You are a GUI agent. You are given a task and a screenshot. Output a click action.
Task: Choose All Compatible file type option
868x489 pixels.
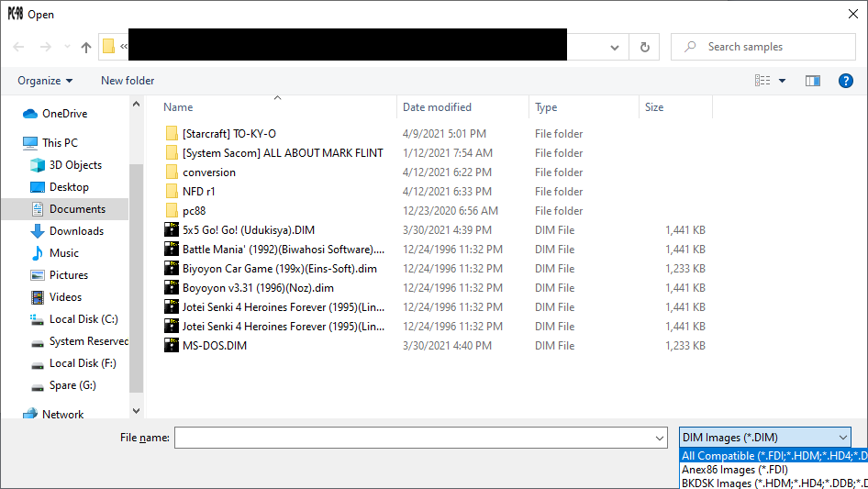[773, 456]
